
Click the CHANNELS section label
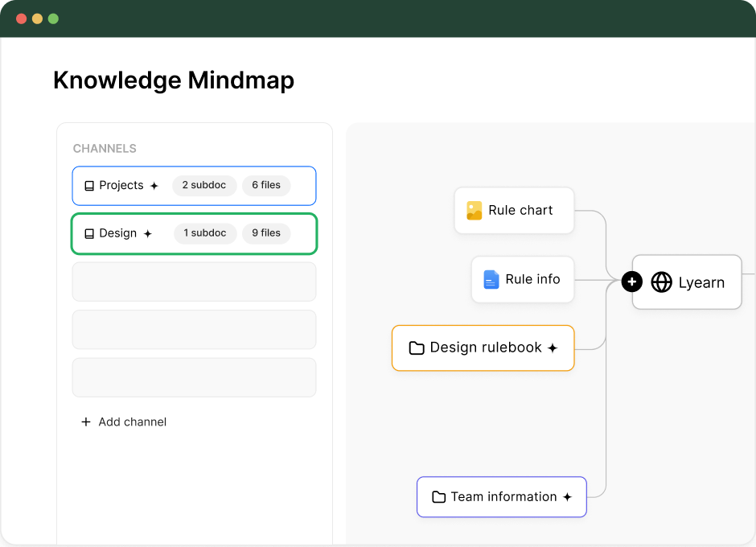pyautogui.click(x=105, y=149)
